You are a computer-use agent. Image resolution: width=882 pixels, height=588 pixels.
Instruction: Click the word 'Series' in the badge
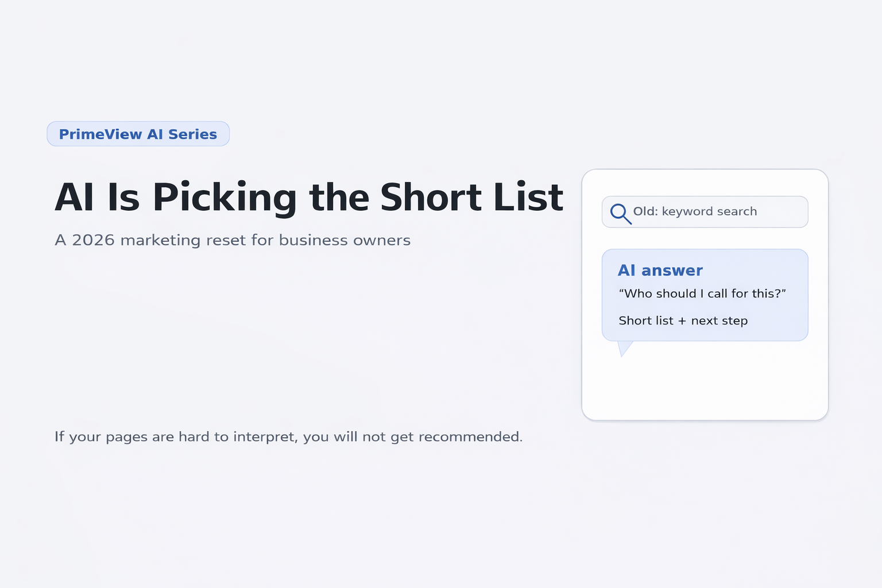click(192, 134)
